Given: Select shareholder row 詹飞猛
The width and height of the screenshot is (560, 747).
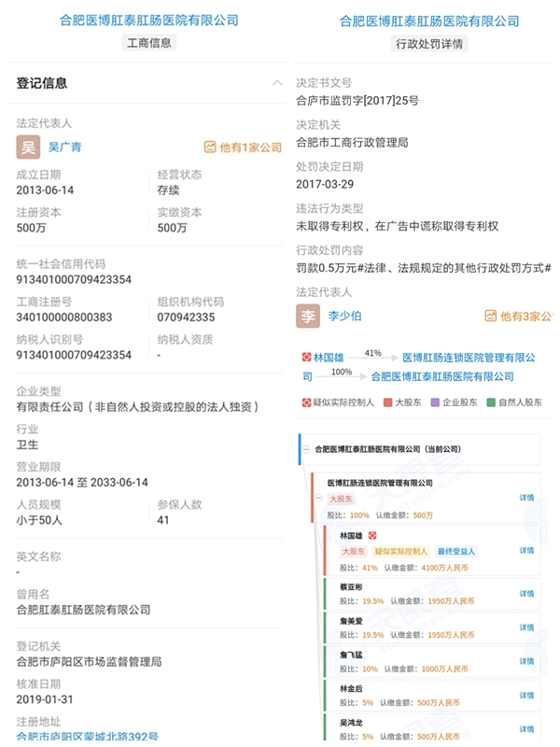Looking at the screenshot, I should 433,662.
